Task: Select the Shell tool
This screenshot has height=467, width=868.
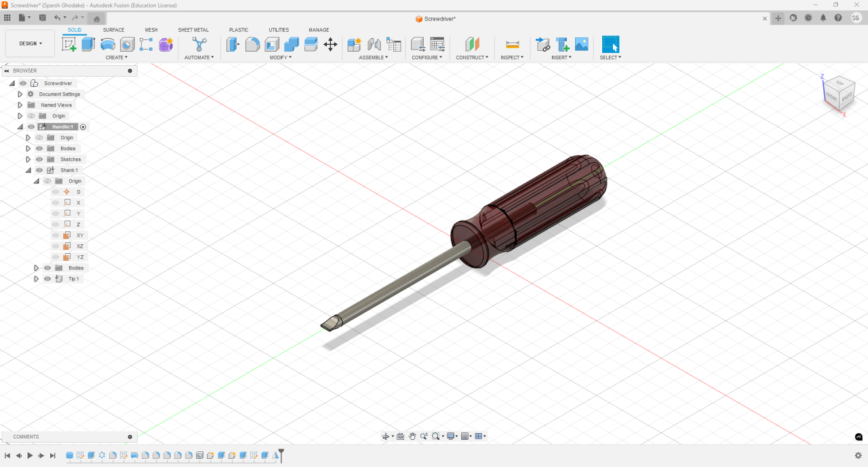Action: [272, 44]
